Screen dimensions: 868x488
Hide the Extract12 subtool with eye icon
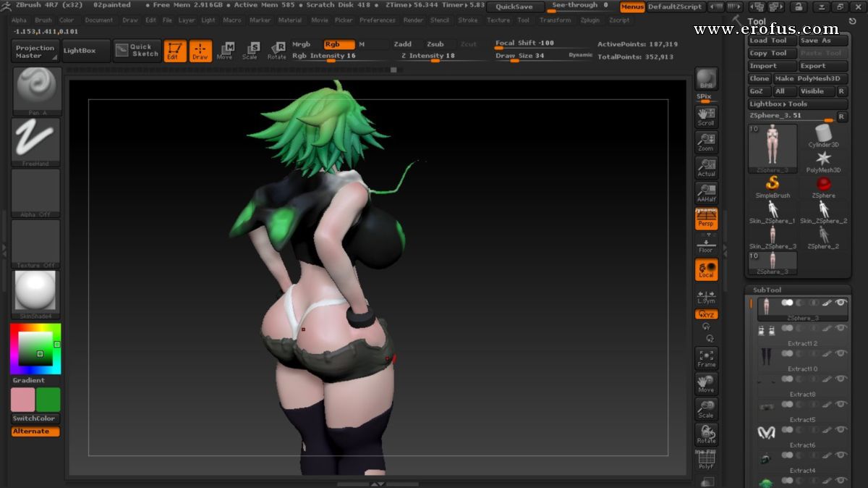tap(841, 328)
